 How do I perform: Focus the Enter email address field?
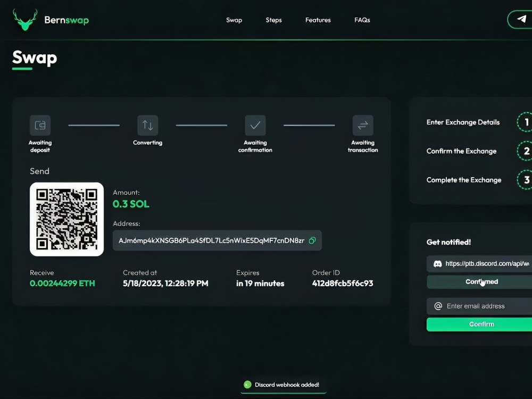[x=479, y=306]
